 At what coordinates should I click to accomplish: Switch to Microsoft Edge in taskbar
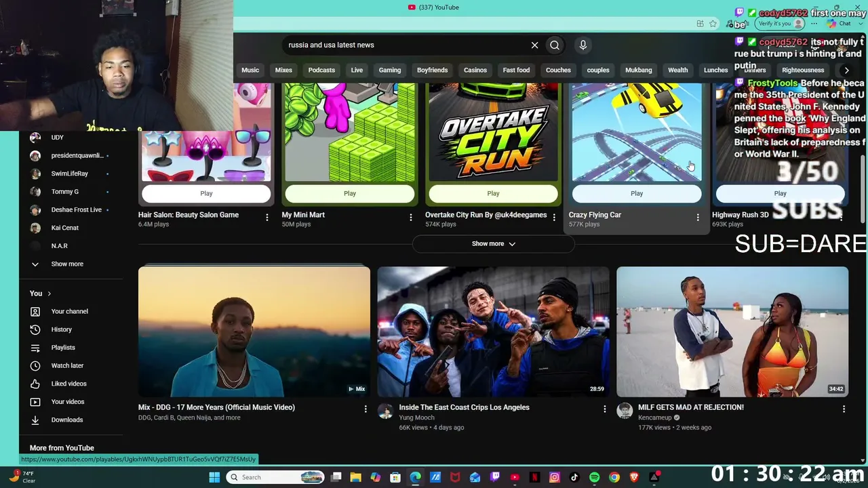[415, 477]
